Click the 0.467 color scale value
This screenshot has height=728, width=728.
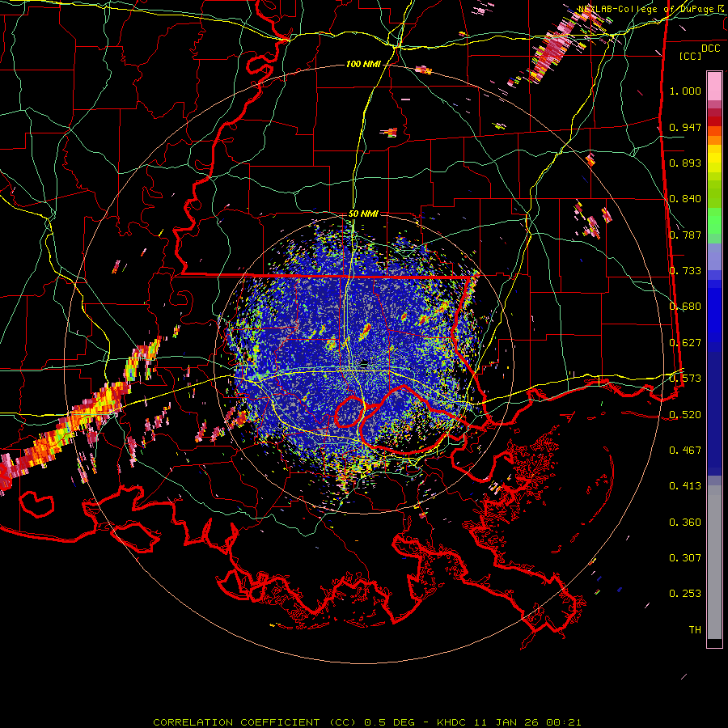pos(685,451)
